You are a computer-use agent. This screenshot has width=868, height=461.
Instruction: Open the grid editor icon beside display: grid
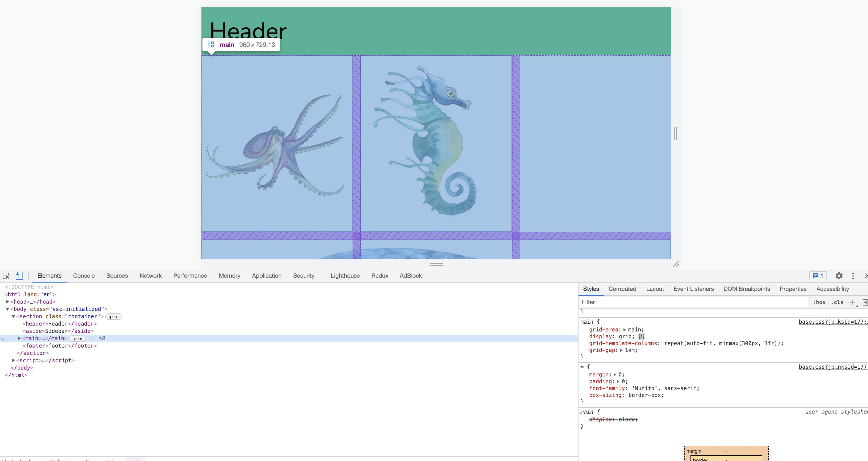pos(641,336)
